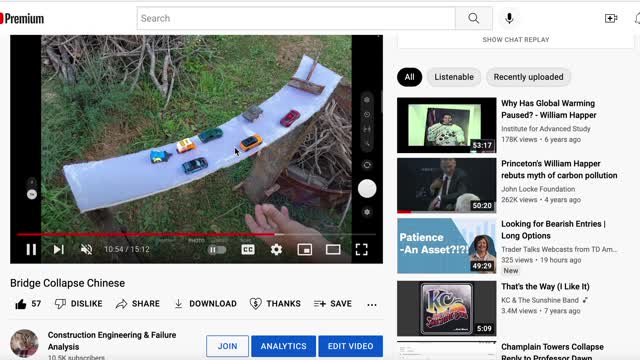This screenshot has width=640, height=360.
Task: Enter full screen mode
Action: pyautogui.click(x=361, y=249)
